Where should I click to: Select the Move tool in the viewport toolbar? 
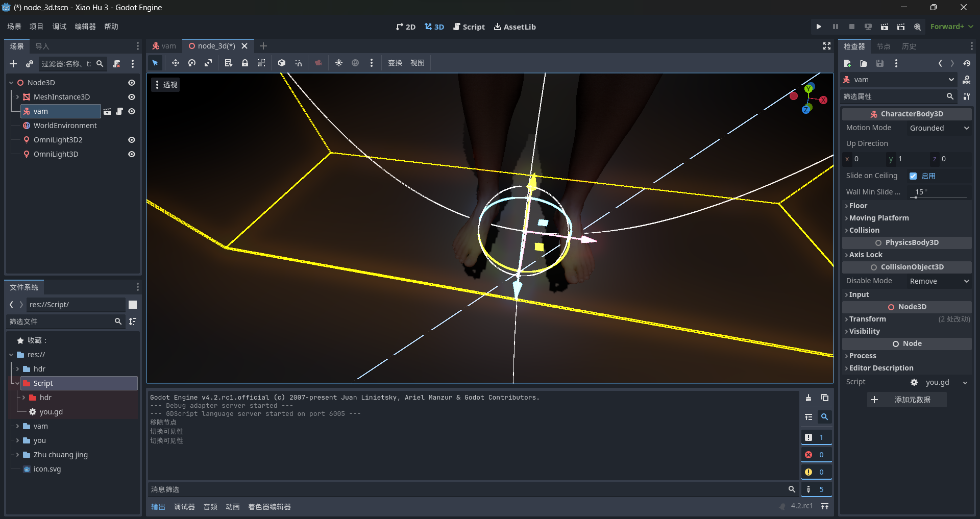click(x=175, y=63)
